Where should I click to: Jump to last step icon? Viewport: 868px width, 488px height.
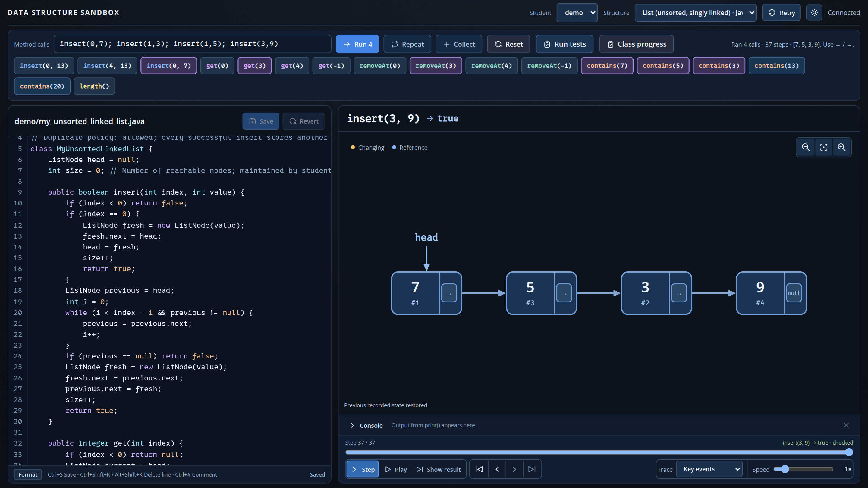[x=532, y=469]
